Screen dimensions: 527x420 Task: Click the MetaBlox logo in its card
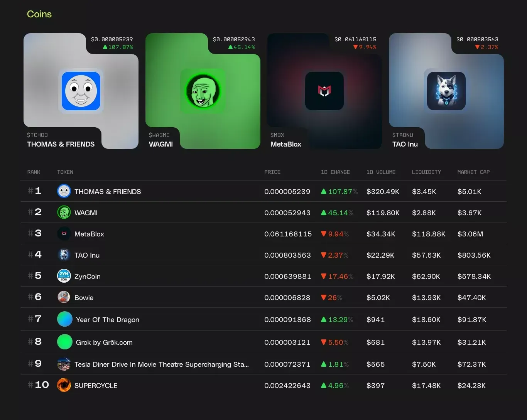click(324, 91)
